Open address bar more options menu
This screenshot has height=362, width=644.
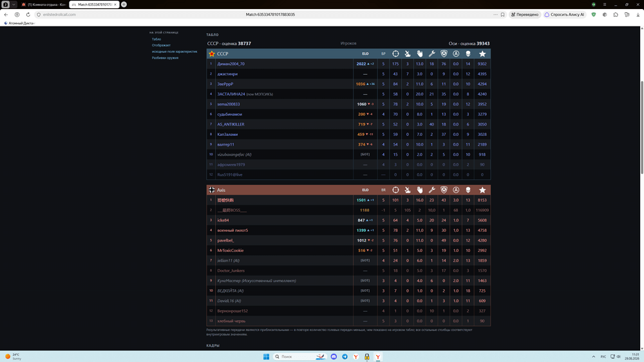[x=495, y=14]
